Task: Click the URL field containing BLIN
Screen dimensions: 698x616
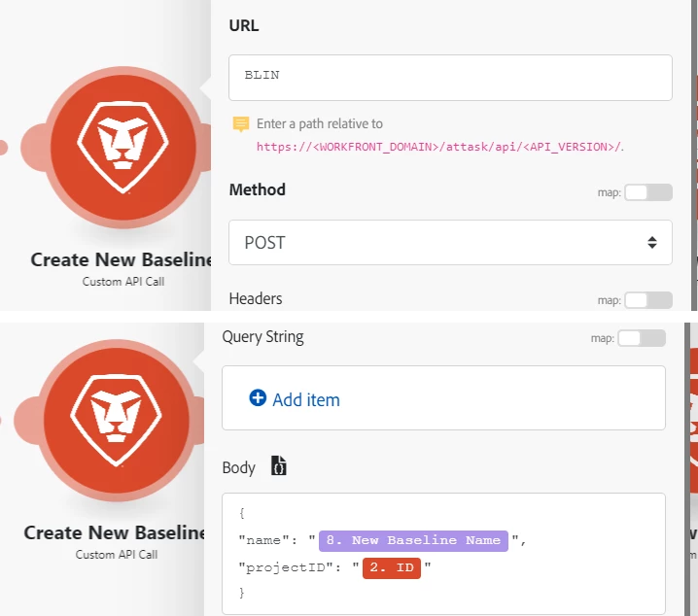Action: point(450,78)
